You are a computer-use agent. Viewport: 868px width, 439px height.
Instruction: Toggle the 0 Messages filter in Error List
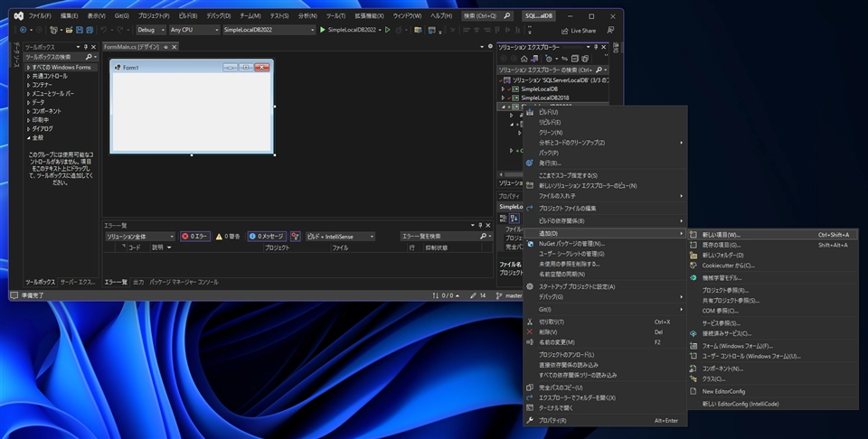click(x=266, y=236)
